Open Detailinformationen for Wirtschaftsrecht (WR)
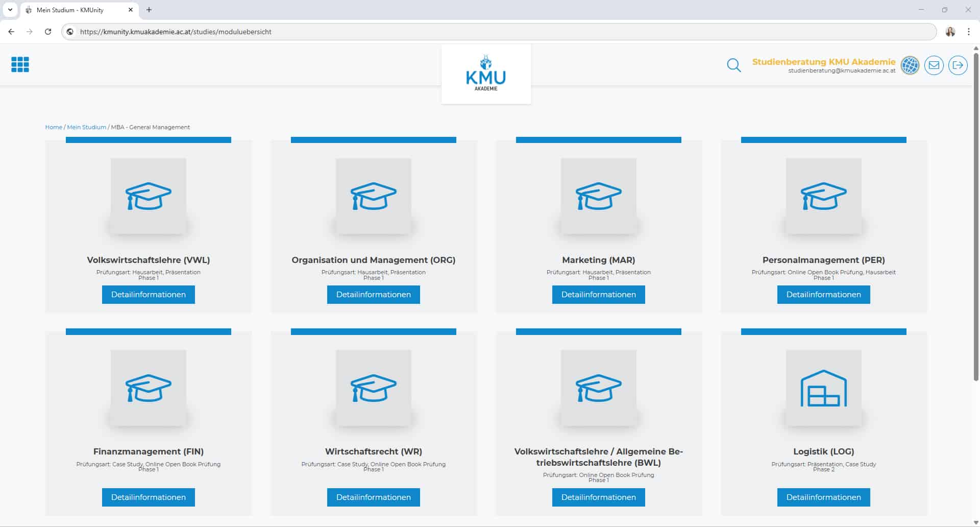 [374, 497]
